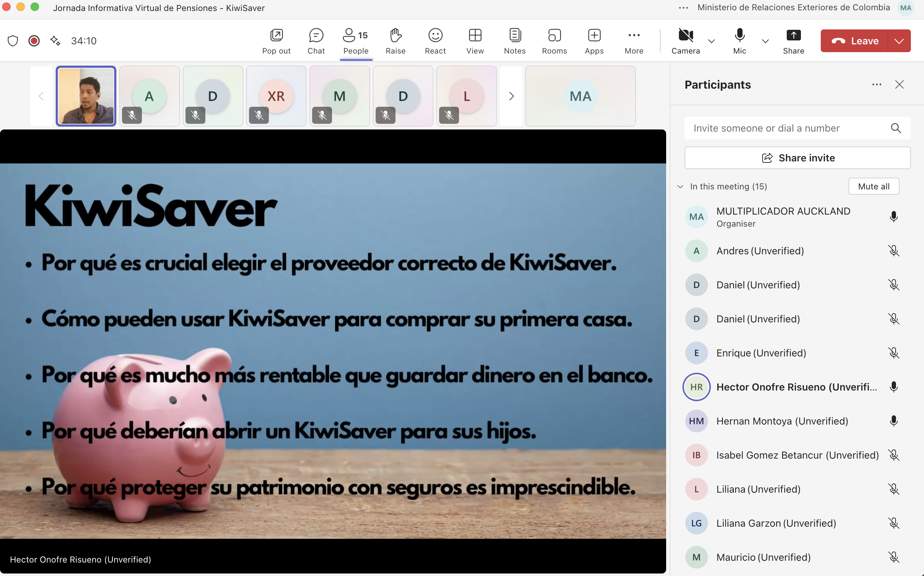This screenshot has width=924, height=576.
Task: Open the Chat panel
Action: click(316, 41)
